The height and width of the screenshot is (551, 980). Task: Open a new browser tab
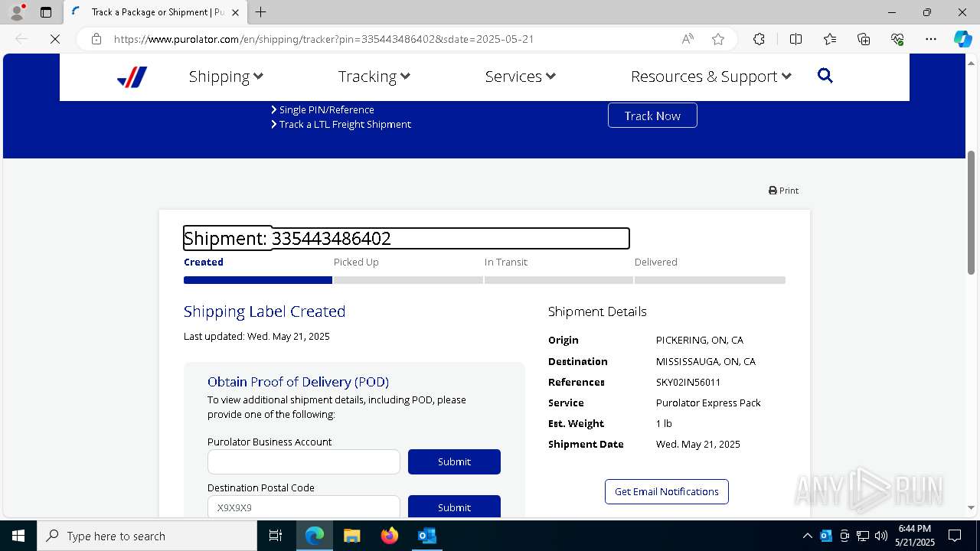(x=260, y=12)
